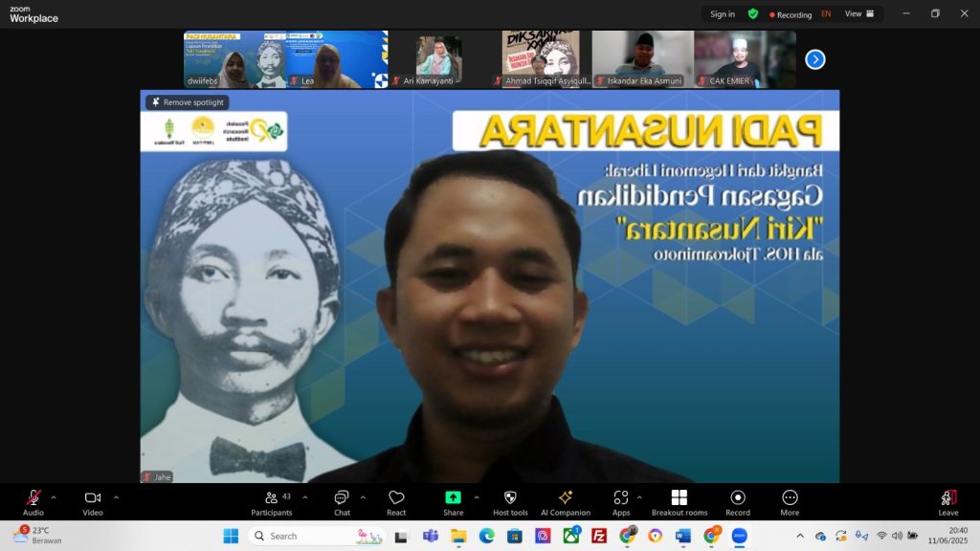Viewport: 980px width, 551px height.
Task: Click the Leave meeting button
Action: 947,502
